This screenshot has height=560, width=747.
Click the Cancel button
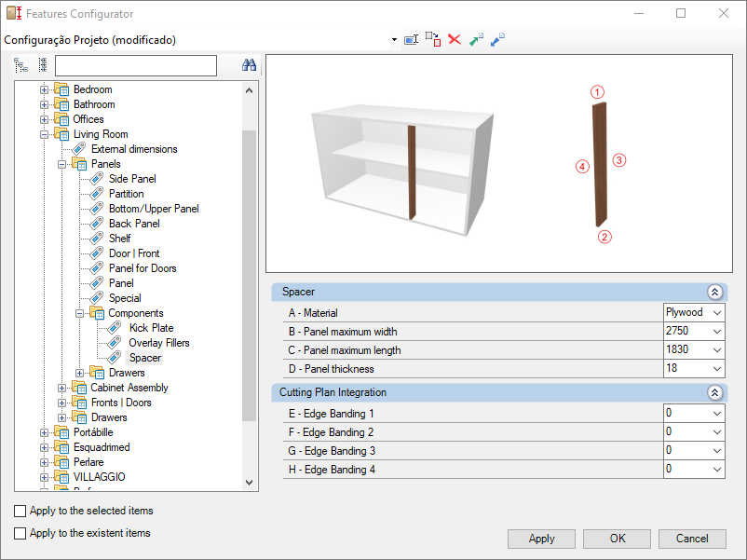(x=691, y=539)
